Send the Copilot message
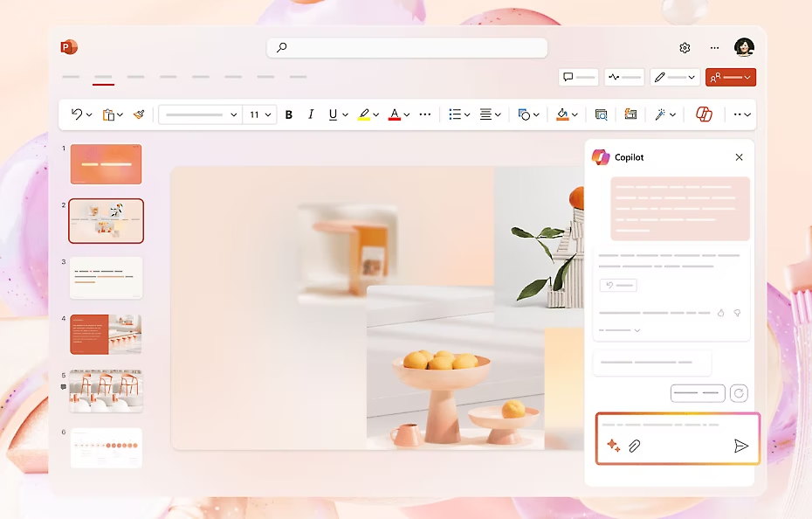 click(741, 446)
